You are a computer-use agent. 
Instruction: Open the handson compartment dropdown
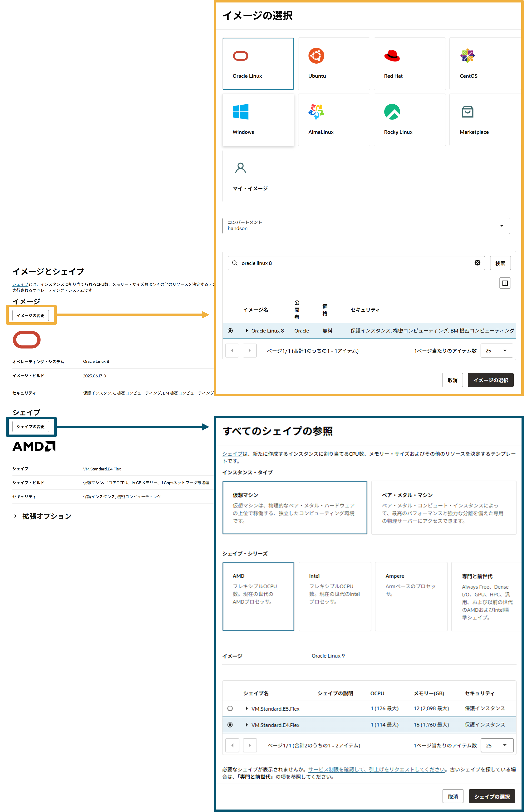pyautogui.click(x=366, y=226)
